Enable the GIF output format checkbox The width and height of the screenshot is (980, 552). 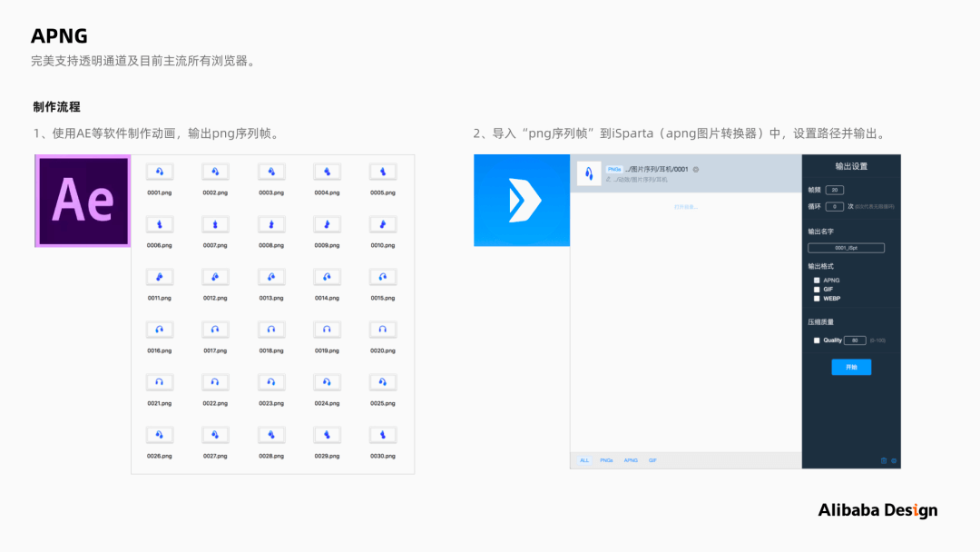tap(817, 290)
